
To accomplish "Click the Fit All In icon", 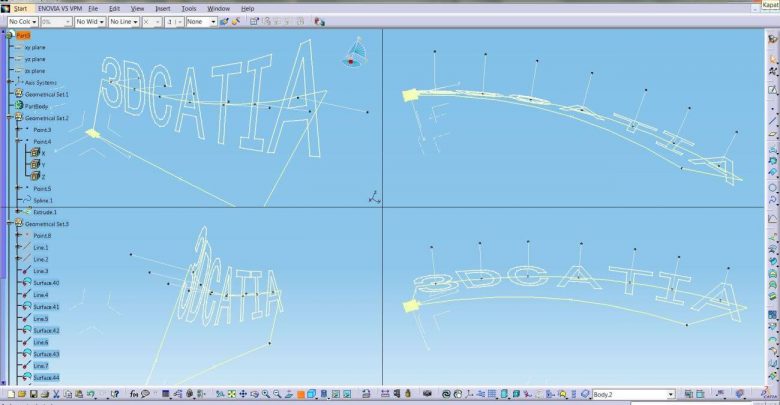I will (x=231, y=394).
